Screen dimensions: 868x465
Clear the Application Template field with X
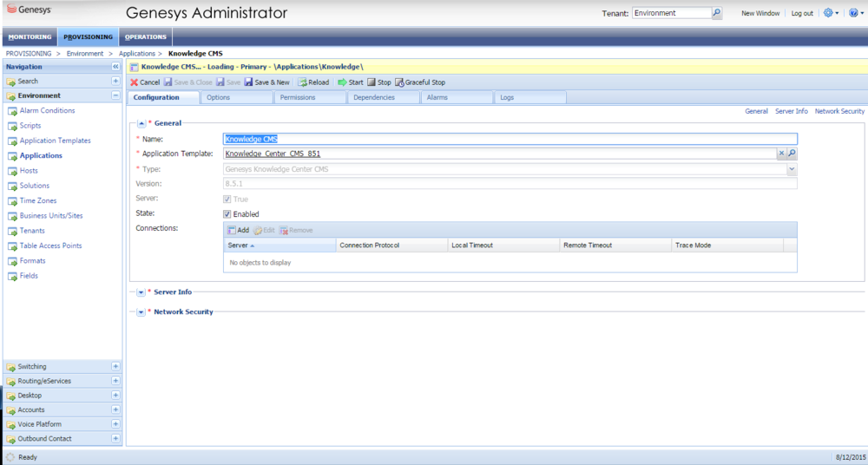coord(781,154)
